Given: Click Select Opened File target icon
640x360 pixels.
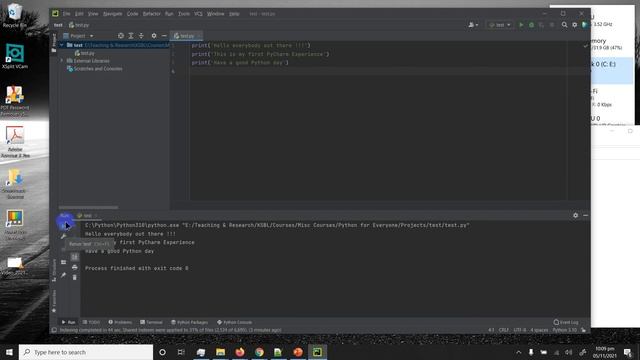Looking at the screenshot, I should [x=121, y=36].
